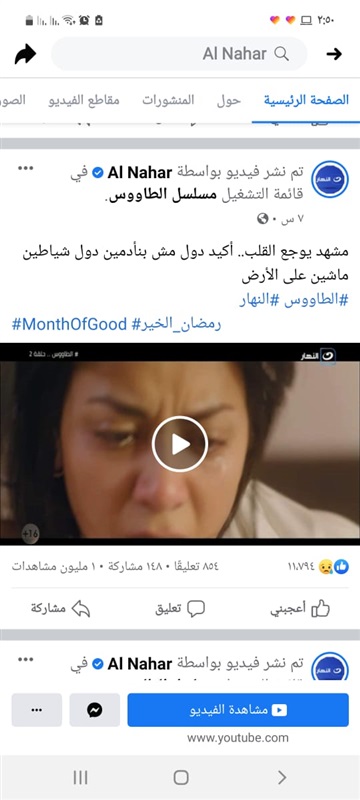Open the Al Nahar page profile picture
Viewport: 360px width, 800px height.
(x=330, y=180)
